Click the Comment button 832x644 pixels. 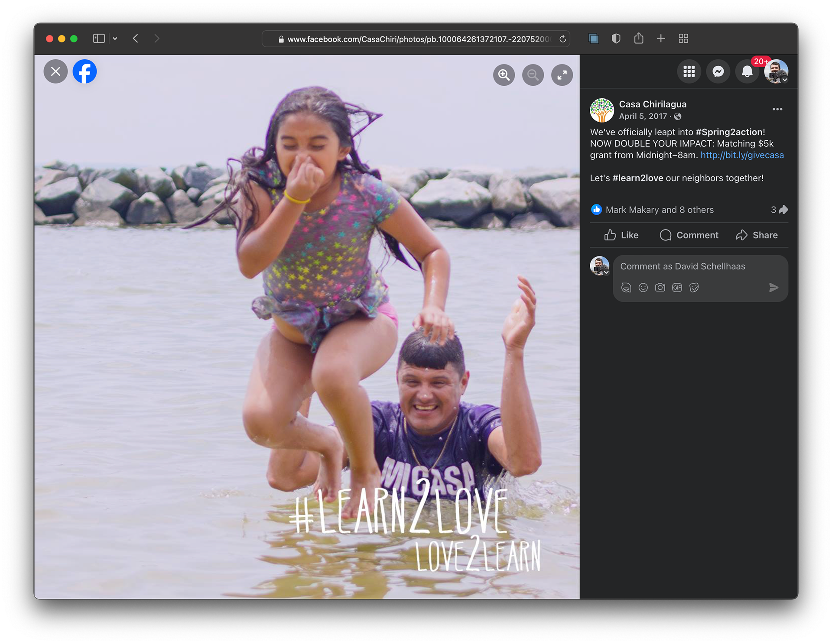(689, 235)
